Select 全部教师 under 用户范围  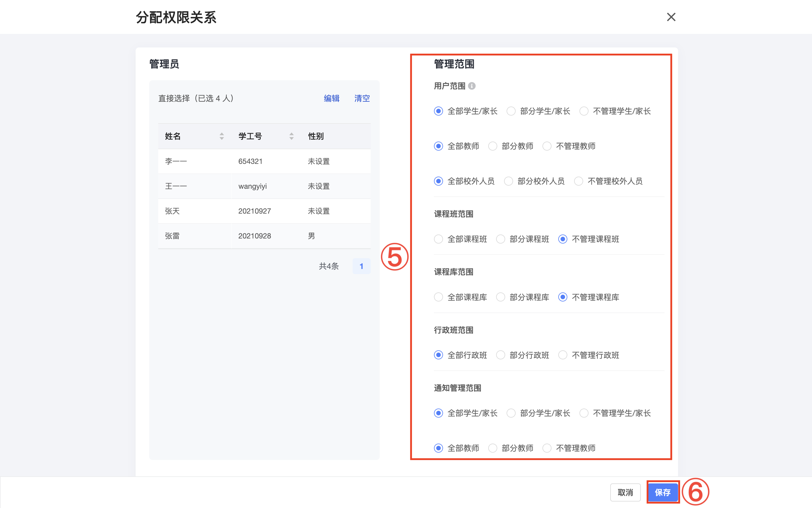coord(438,146)
